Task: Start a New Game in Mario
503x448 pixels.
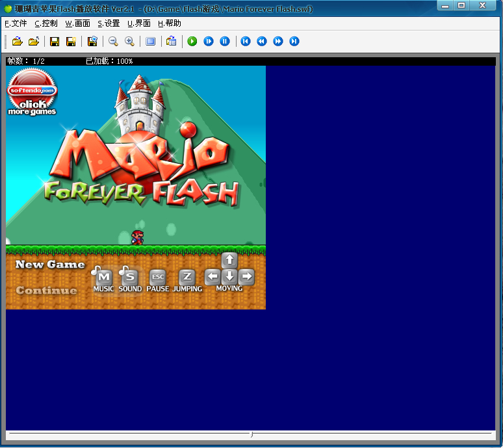Action: pos(50,265)
